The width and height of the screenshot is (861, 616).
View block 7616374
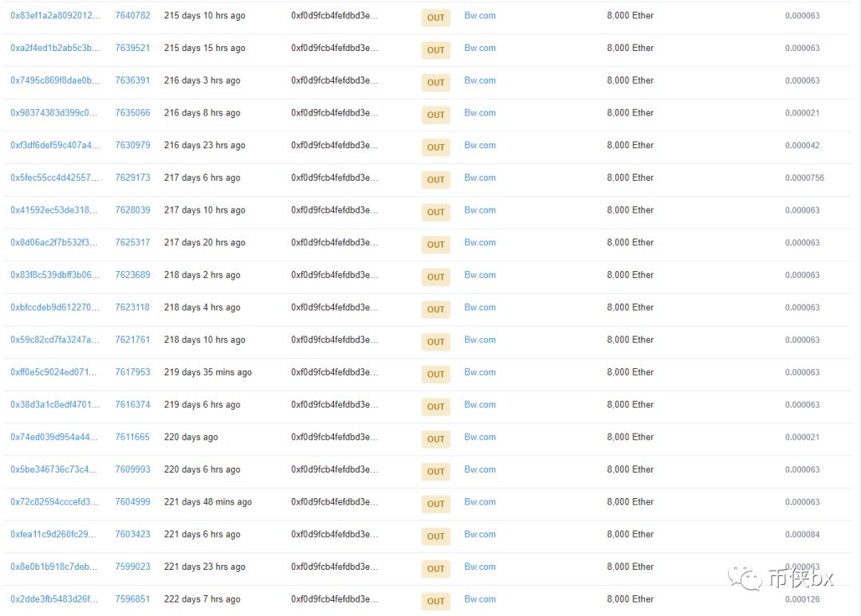coord(132,404)
